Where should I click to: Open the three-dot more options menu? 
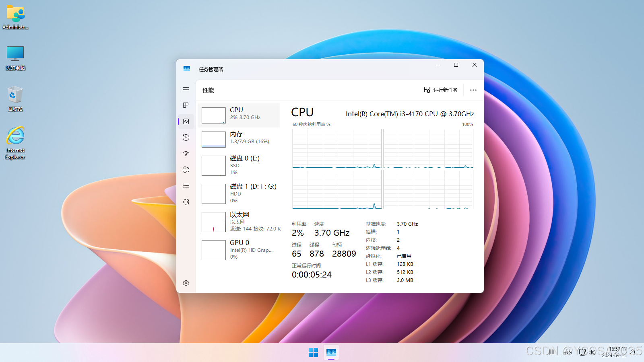[473, 90]
